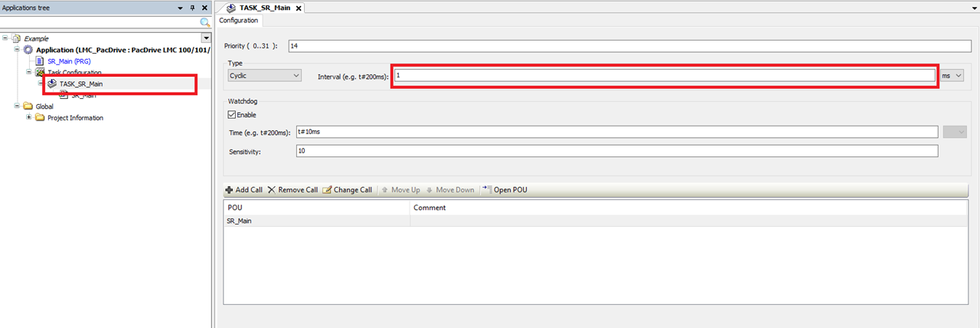Expand the Project Information folder
This screenshot has height=328, width=980.
click(29, 118)
